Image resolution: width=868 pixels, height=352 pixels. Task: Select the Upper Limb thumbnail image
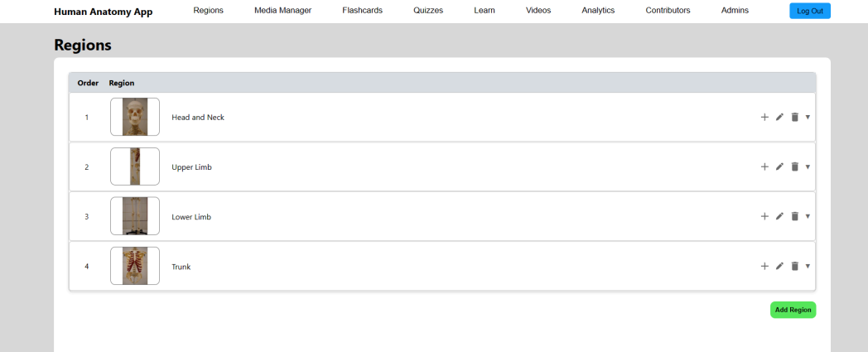coord(135,166)
